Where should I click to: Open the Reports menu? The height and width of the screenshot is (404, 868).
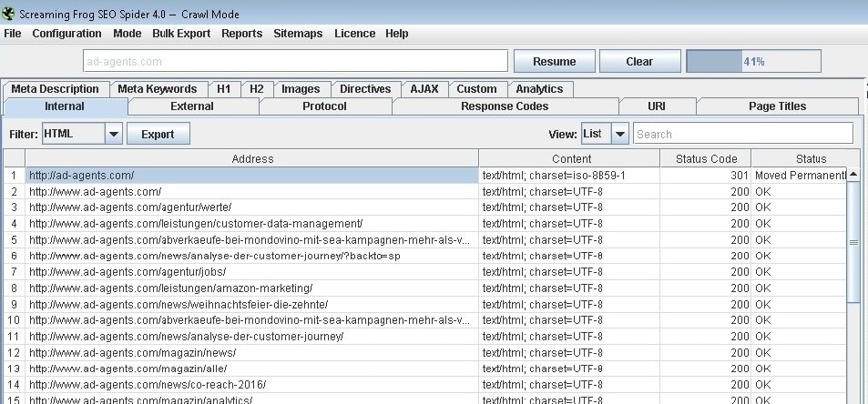242,34
